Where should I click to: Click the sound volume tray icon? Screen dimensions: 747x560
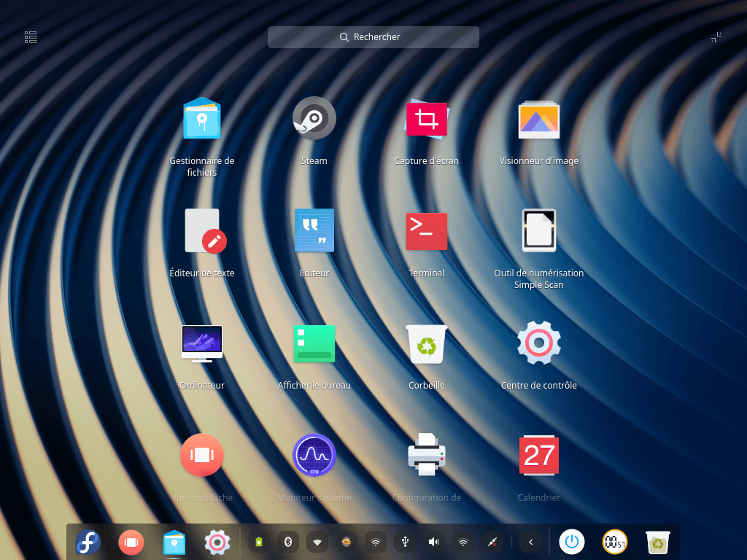point(434,542)
